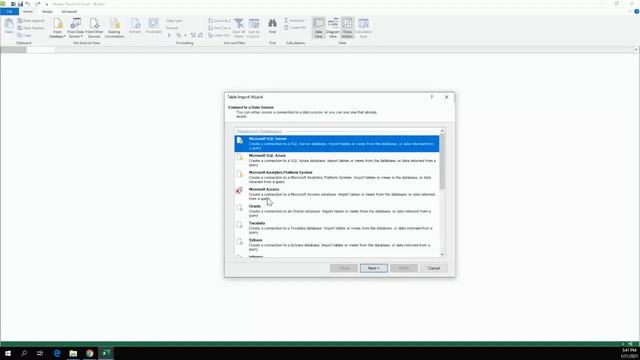The image size is (640, 360).
Task: Click Clear Sort in ribbon
Action: tap(220, 36)
